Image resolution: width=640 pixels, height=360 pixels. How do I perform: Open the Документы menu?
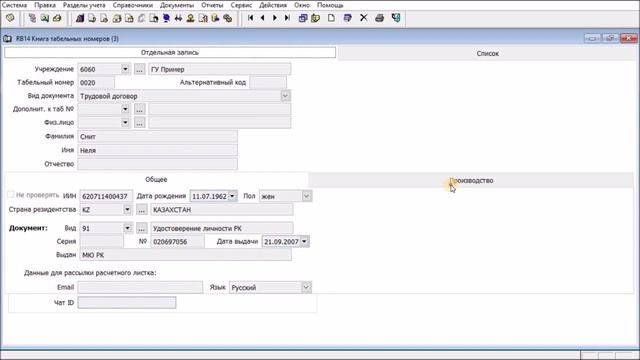177,5
